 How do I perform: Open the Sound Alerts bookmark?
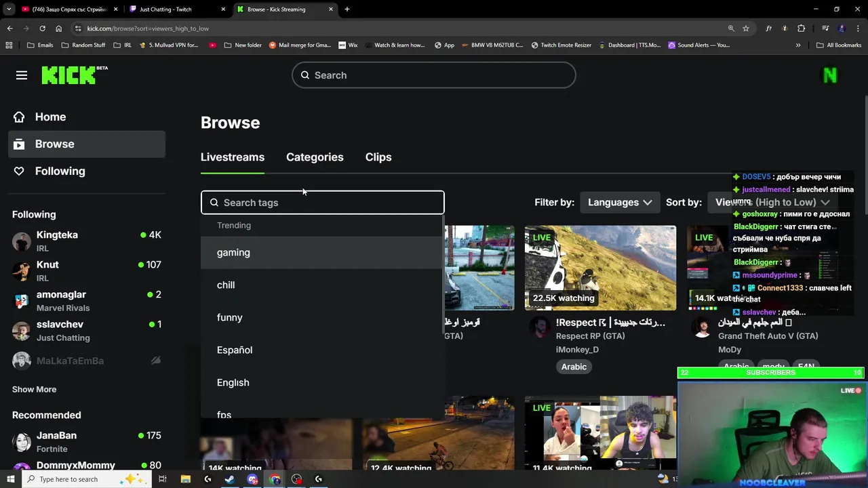(x=699, y=45)
